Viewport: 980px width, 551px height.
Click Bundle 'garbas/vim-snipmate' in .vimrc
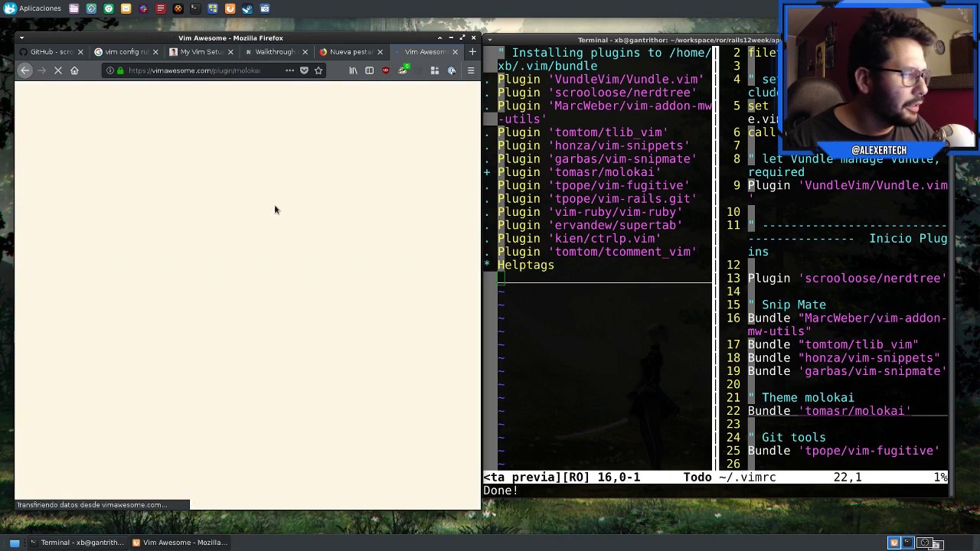848,371
